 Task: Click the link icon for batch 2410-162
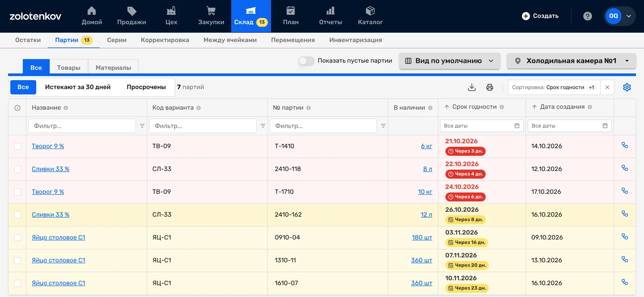point(625,214)
